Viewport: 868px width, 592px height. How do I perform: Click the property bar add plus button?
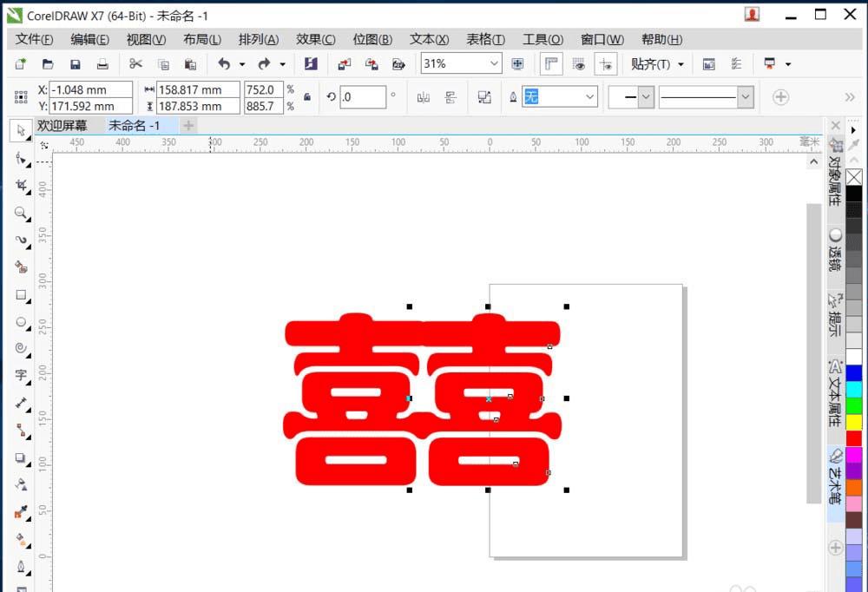coord(780,97)
